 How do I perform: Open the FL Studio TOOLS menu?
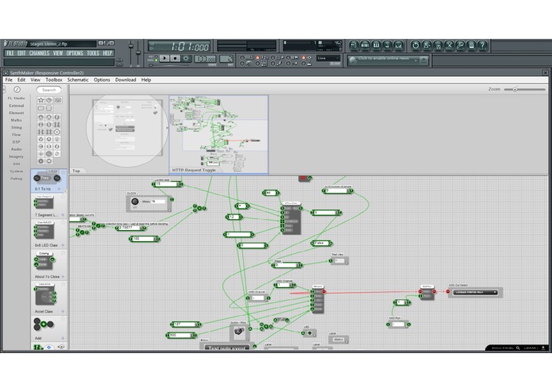[x=93, y=53]
